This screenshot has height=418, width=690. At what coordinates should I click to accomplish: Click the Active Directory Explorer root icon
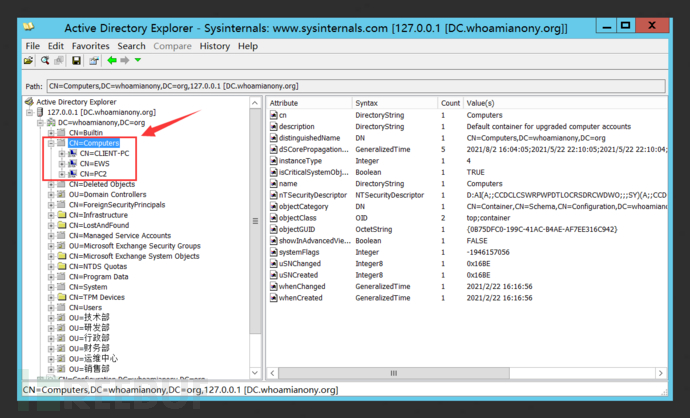pos(28,102)
